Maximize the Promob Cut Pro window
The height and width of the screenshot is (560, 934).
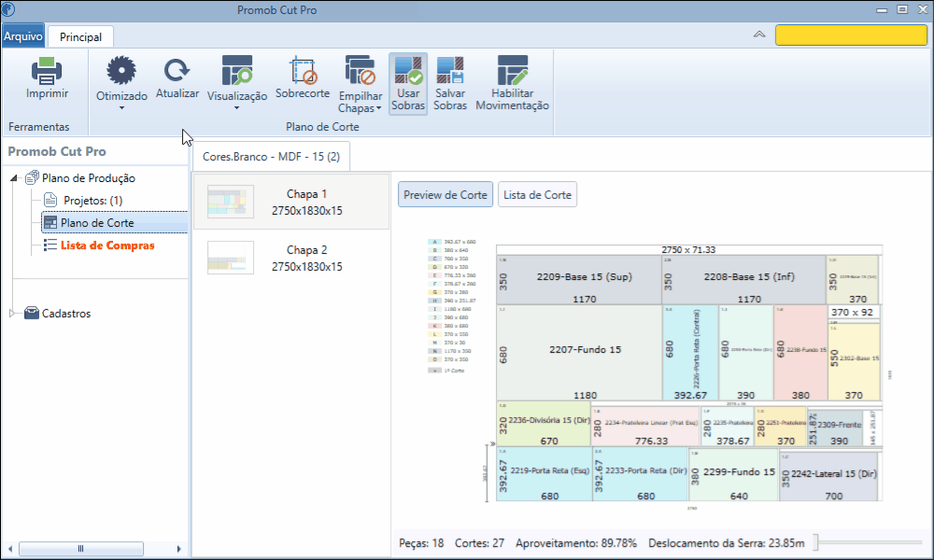(902, 9)
